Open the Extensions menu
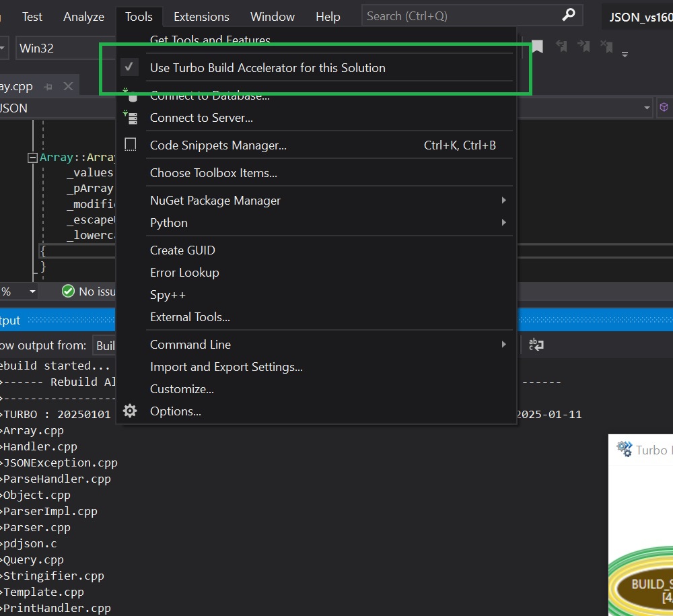This screenshot has height=616, width=673. click(x=201, y=17)
